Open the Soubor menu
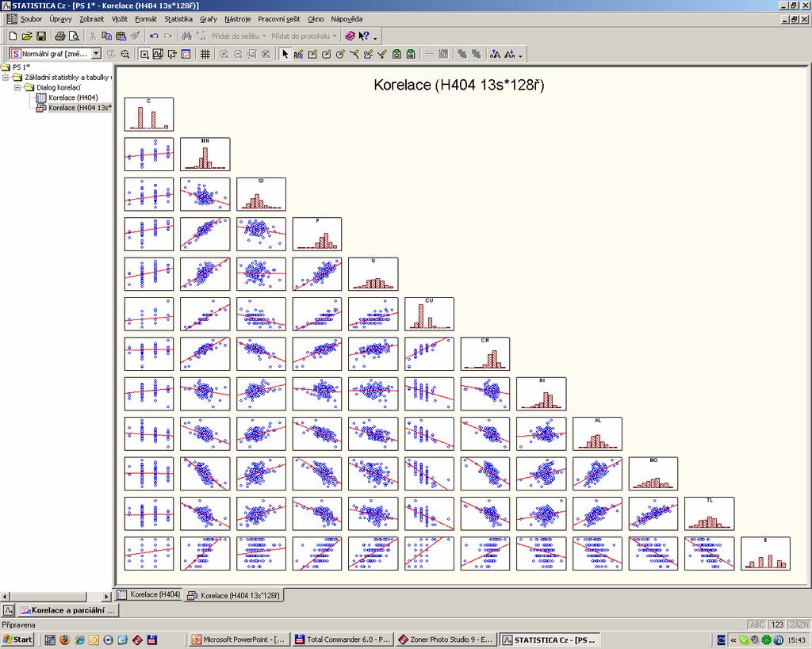Image resolution: width=812 pixels, height=649 pixels. pyautogui.click(x=31, y=19)
